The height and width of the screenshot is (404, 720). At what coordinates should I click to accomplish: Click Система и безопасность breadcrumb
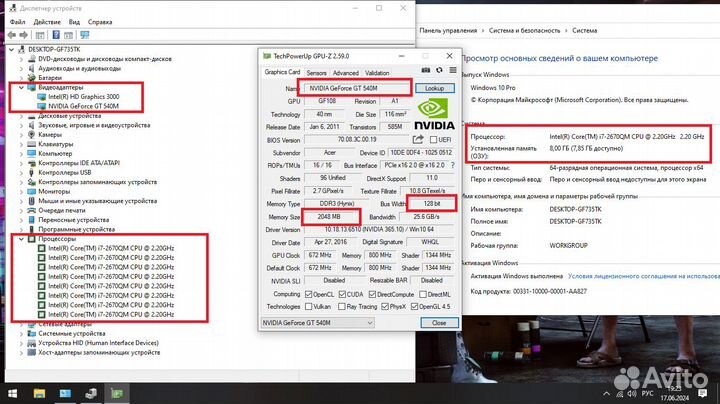[x=524, y=30]
